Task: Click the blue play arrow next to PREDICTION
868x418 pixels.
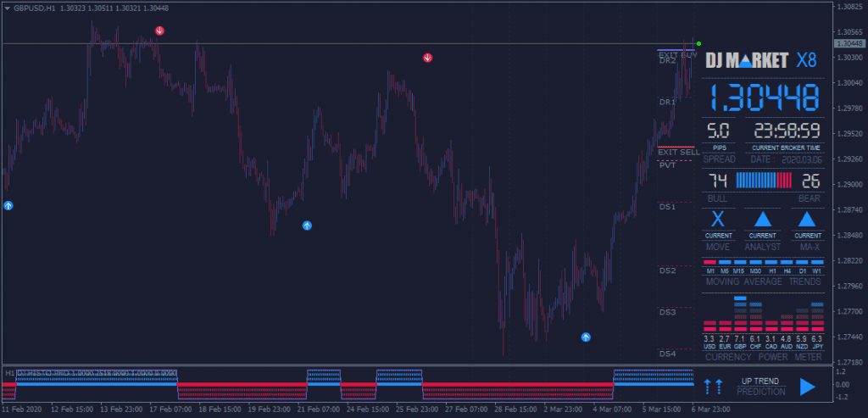Action: click(x=808, y=386)
